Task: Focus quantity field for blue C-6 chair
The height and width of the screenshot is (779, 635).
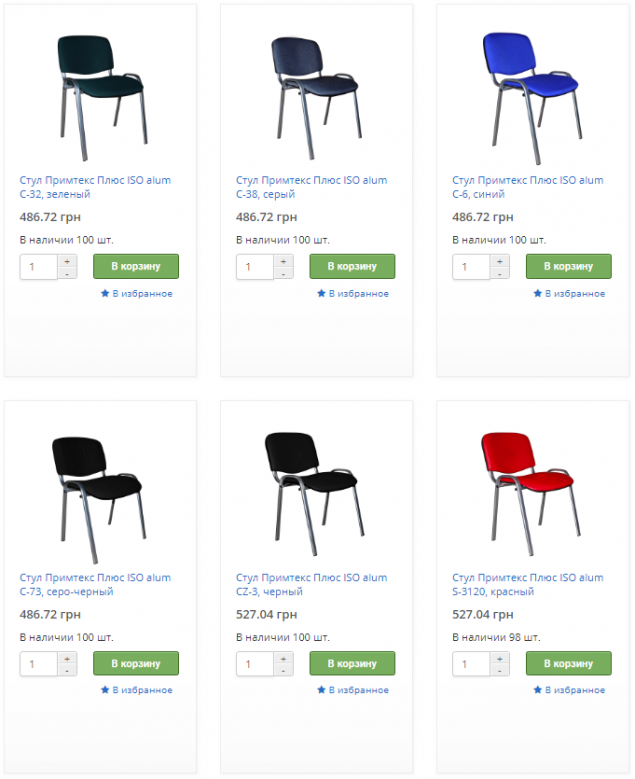Action: pyautogui.click(x=472, y=267)
